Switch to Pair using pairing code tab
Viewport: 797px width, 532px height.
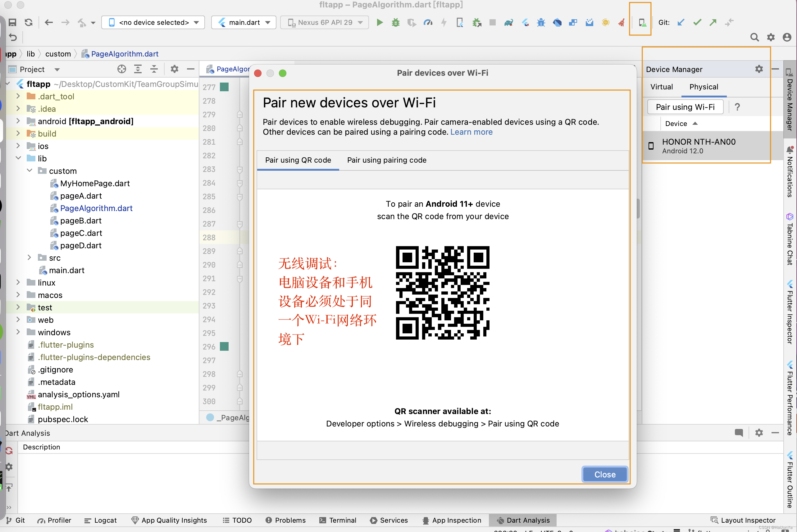pyautogui.click(x=387, y=160)
